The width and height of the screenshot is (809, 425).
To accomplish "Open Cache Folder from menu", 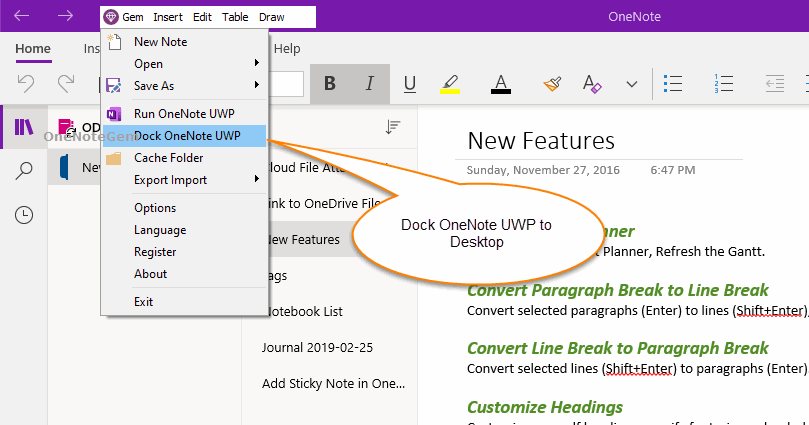I will point(184,158).
